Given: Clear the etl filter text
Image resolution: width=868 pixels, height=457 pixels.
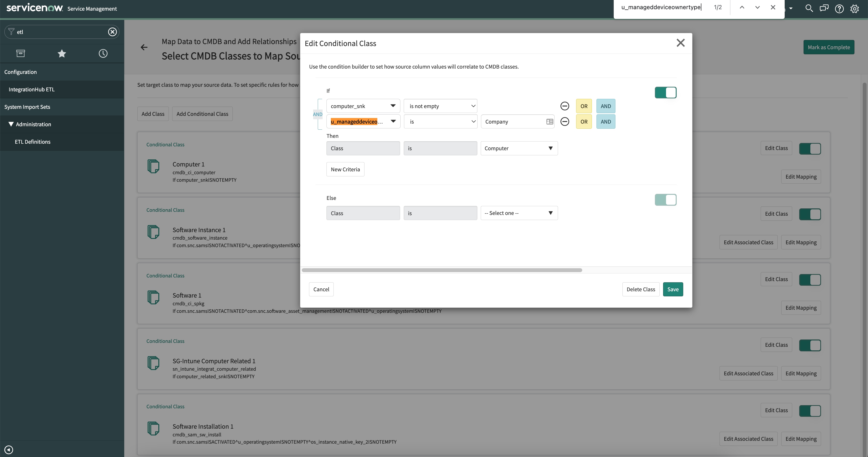Looking at the screenshot, I should [112, 32].
